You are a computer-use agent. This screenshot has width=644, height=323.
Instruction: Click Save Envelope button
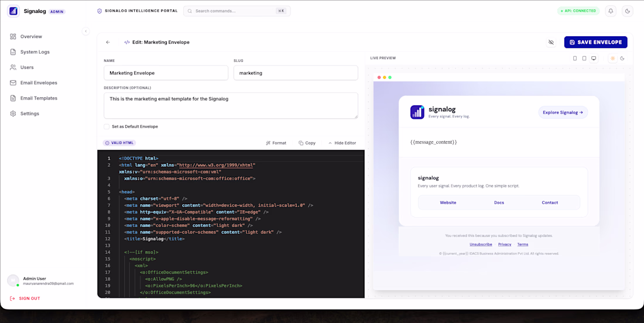(x=595, y=42)
